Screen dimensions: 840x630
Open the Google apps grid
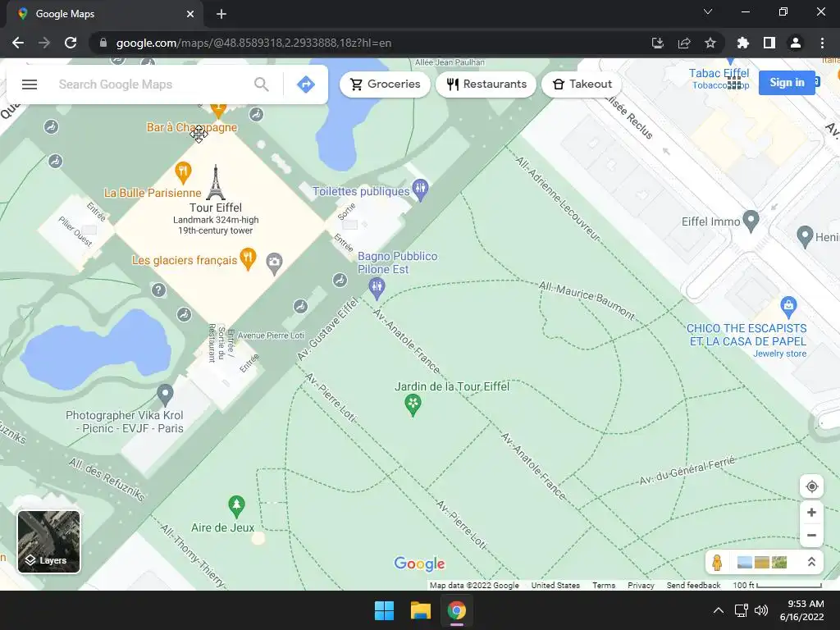734,83
